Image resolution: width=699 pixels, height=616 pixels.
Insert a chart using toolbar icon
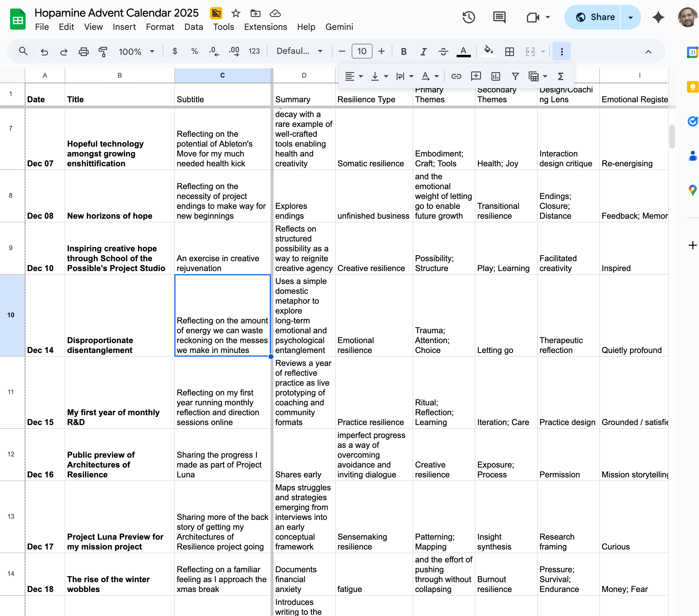pos(495,76)
